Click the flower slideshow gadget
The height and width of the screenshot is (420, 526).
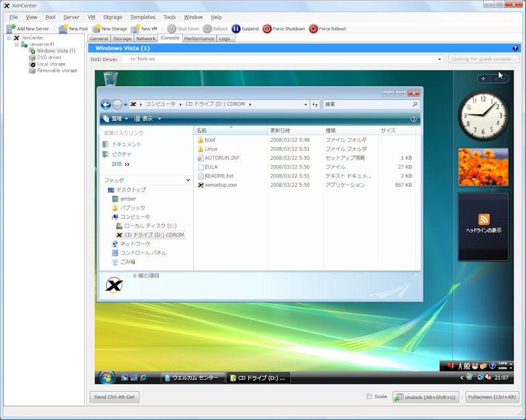point(483,167)
